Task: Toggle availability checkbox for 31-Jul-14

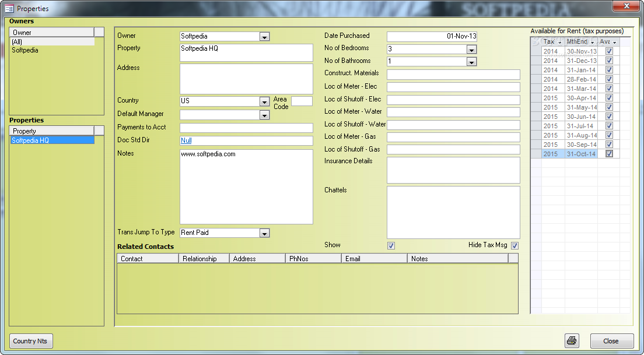Action: (609, 125)
